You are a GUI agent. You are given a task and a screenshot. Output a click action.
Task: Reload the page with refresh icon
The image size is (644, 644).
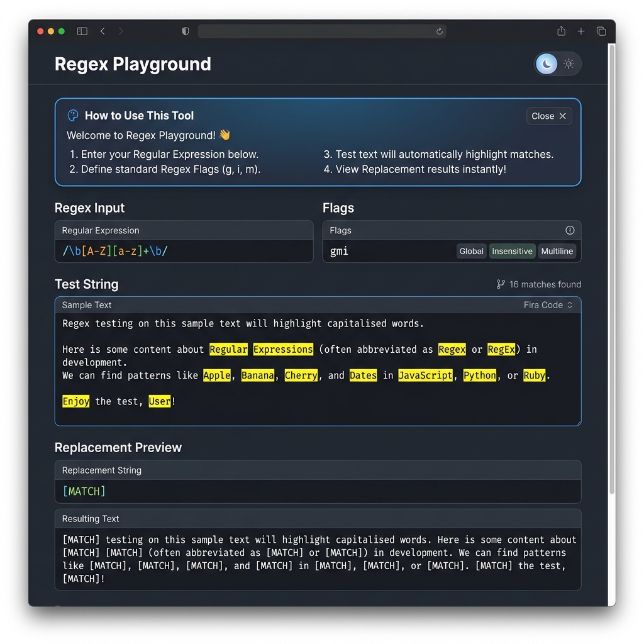[x=440, y=31]
